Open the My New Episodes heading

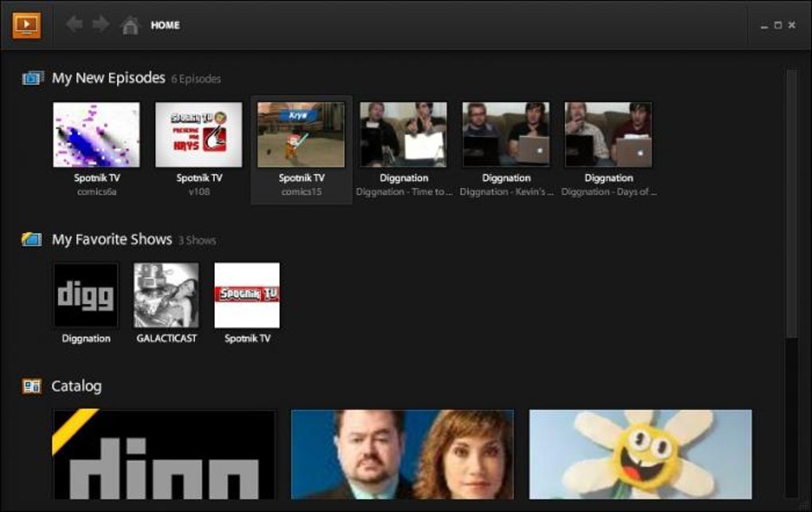tap(108, 78)
